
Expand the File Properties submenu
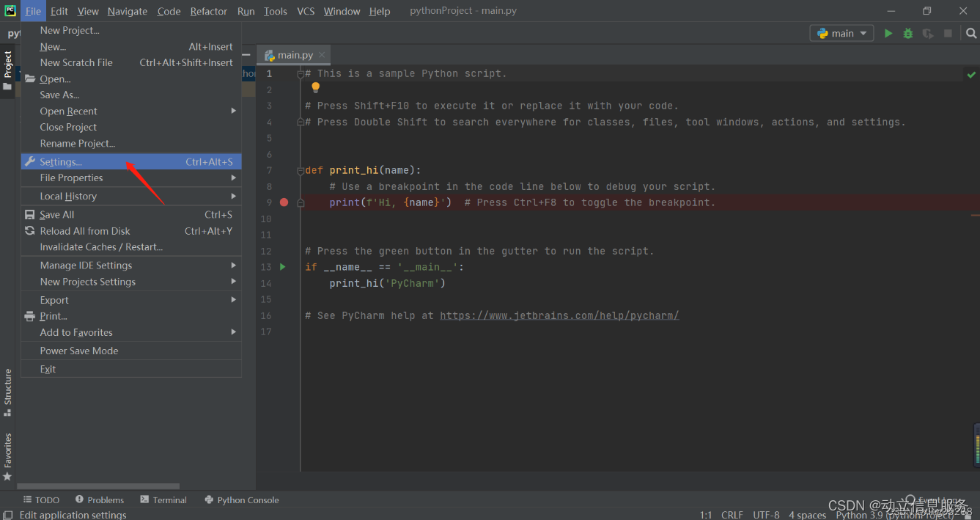(131, 177)
